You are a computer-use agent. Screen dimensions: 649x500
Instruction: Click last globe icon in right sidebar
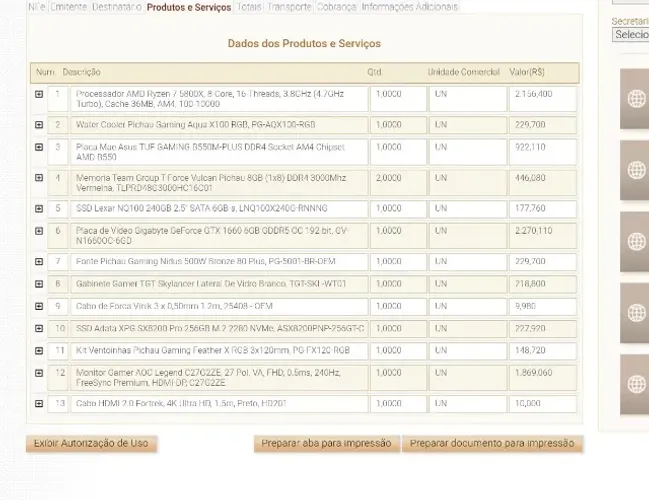click(637, 384)
